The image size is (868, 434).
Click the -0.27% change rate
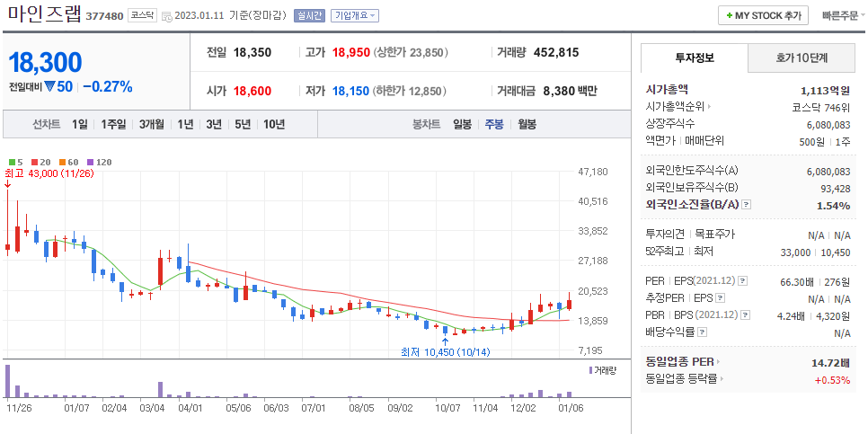point(108,87)
